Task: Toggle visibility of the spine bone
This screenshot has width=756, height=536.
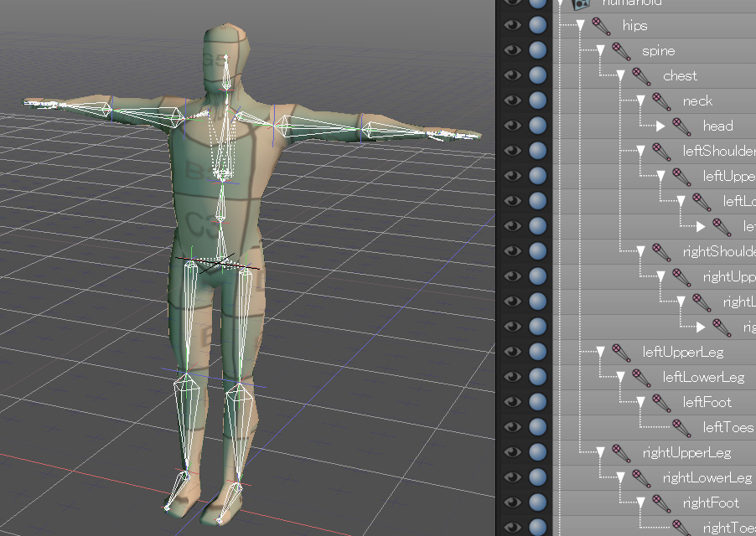Action: click(x=512, y=50)
